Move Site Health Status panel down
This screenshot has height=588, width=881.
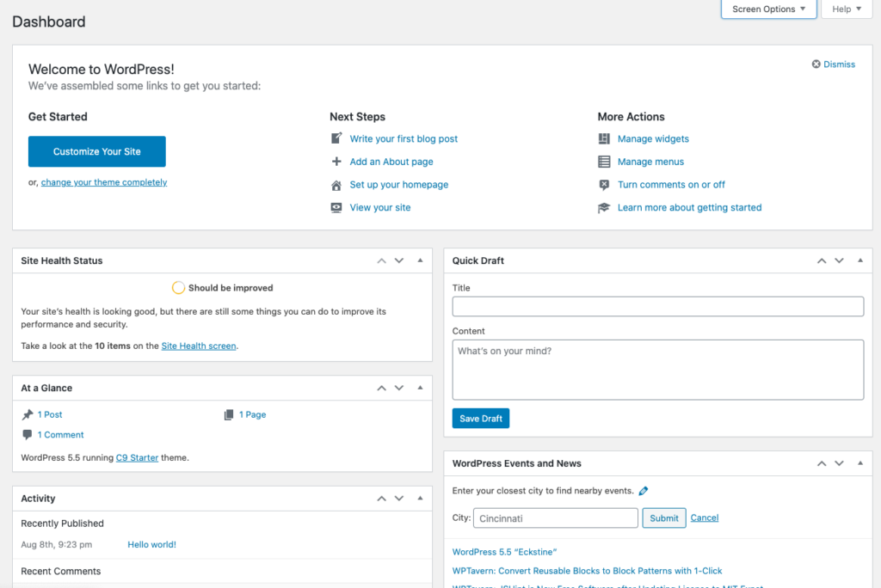point(399,260)
